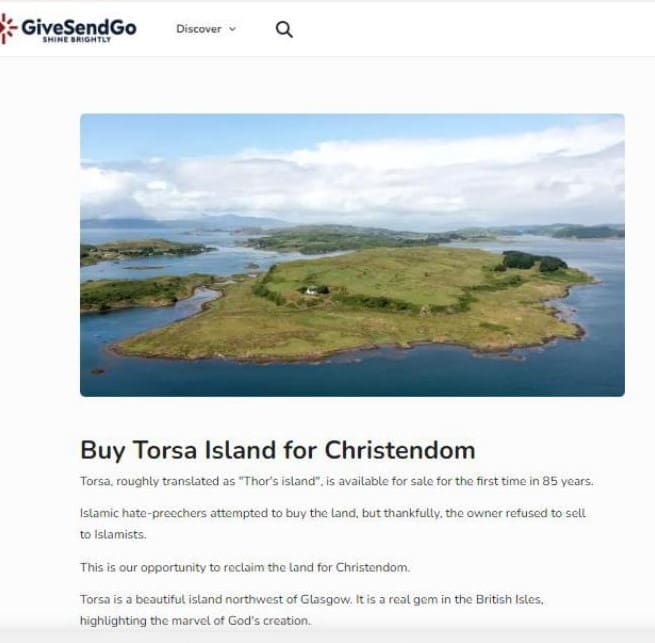Click the Thor's island translation sentence
Viewport: 655px width, 643px height.
click(337, 481)
